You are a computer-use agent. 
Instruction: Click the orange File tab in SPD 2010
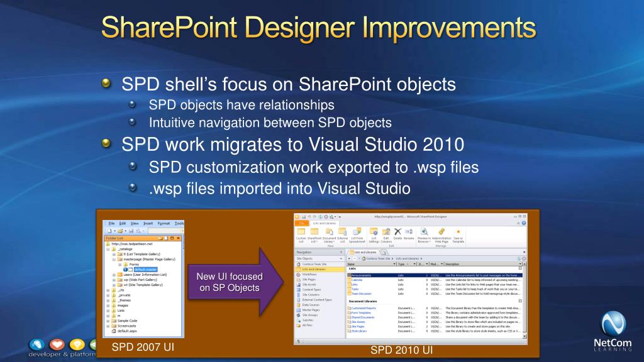[301, 223]
